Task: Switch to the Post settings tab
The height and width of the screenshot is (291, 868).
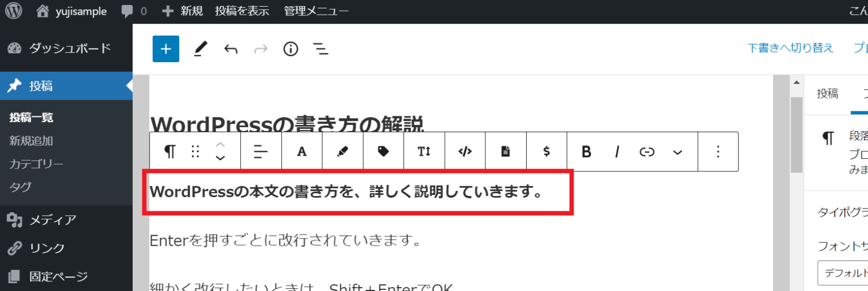Action: [827, 94]
